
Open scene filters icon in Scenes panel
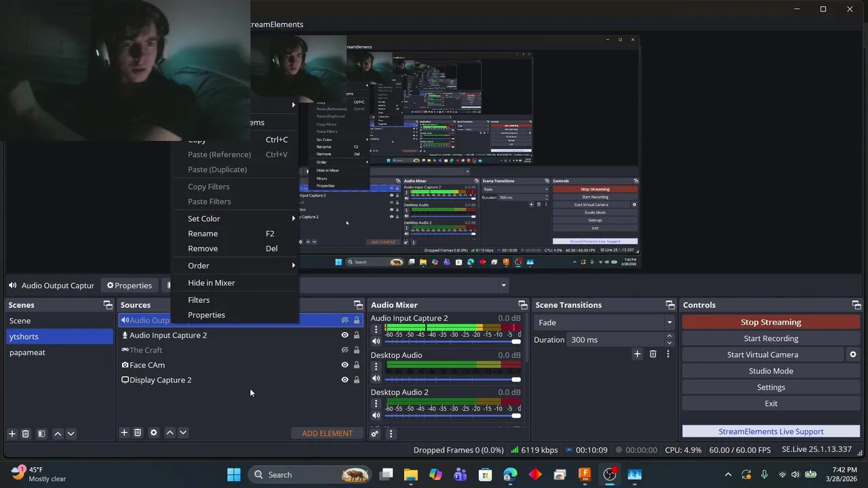[x=41, y=433]
